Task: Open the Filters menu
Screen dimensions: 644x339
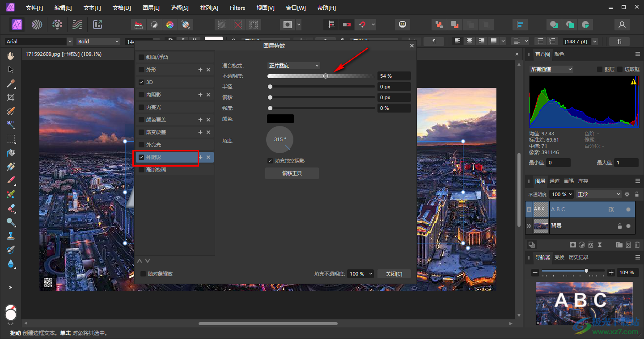Action: (x=237, y=8)
